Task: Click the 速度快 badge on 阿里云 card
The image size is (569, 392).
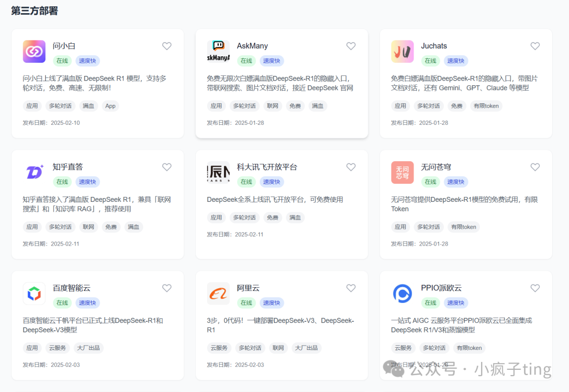Action: pos(271,303)
